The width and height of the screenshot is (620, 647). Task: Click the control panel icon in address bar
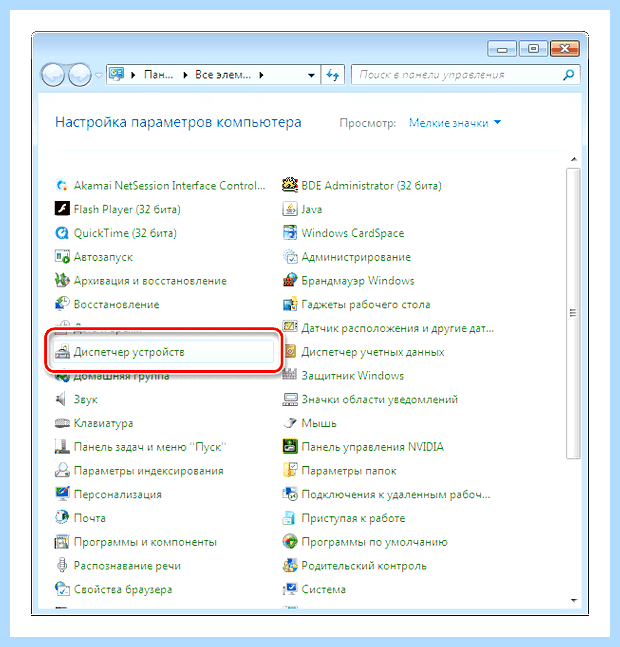coord(116,74)
